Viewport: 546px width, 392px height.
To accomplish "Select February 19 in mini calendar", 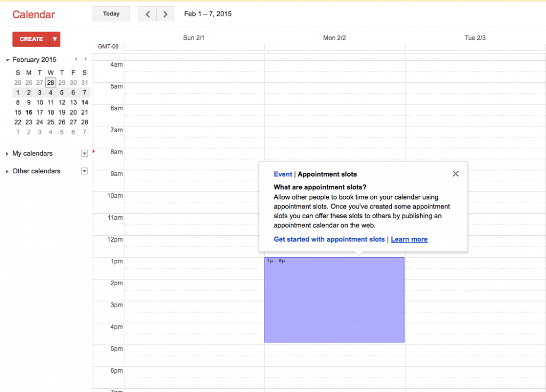I will click(62, 112).
